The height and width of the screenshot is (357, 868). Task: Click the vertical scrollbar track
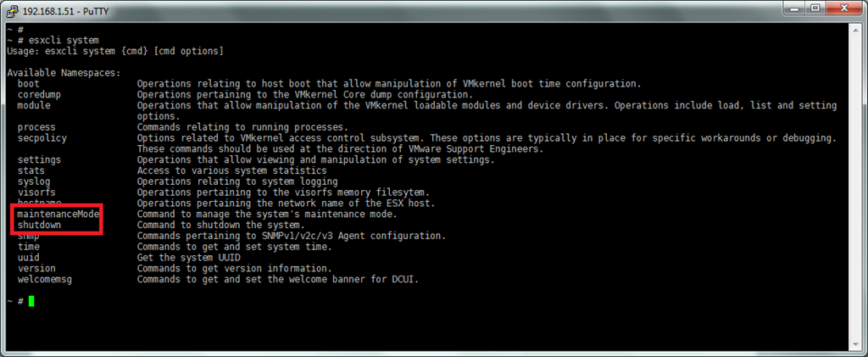click(x=857, y=187)
